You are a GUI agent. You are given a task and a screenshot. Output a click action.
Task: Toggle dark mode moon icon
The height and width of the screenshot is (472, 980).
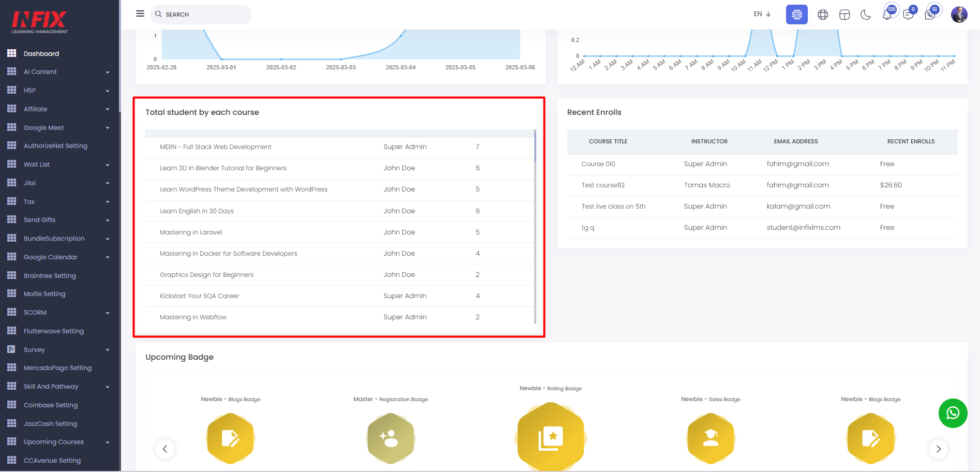point(866,14)
